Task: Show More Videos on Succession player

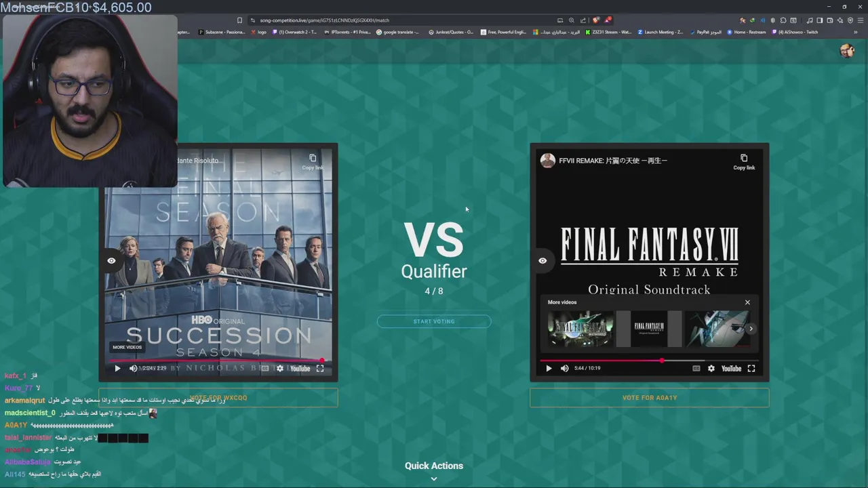Action: 127,347
